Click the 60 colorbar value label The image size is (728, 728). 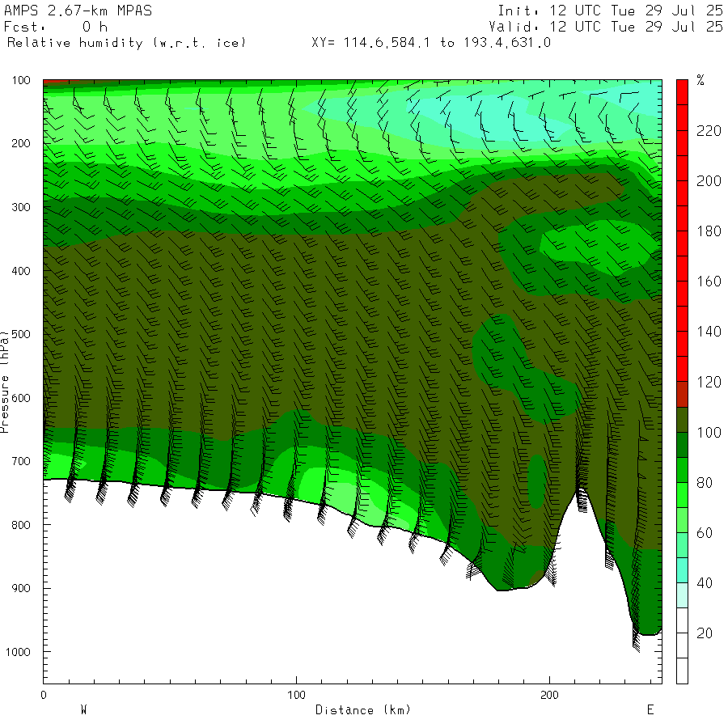pyautogui.click(x=705, y=533)
